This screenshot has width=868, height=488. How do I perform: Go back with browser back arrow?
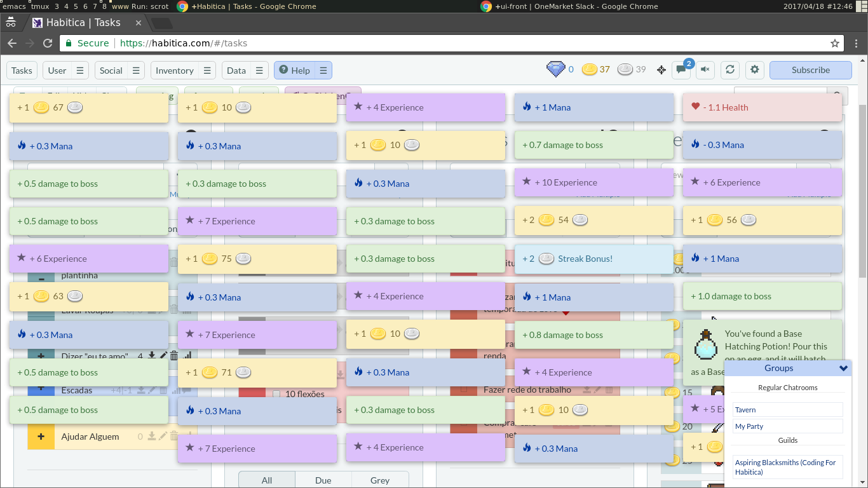point(12,43)
